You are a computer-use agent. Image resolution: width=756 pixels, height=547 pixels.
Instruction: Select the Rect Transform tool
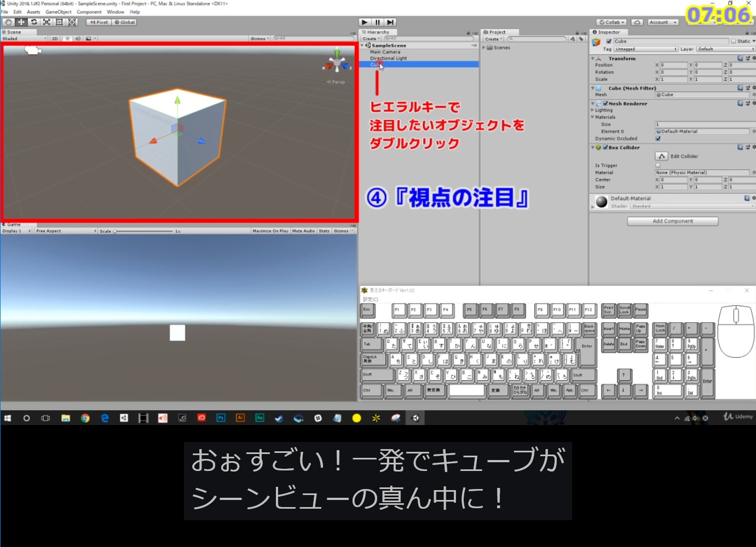(59, 22)
